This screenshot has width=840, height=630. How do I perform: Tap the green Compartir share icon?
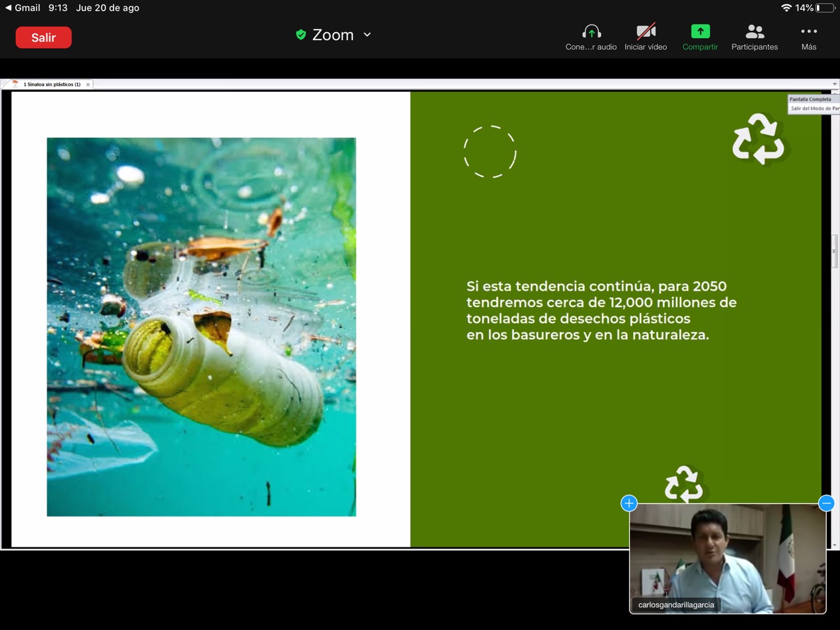700,37
